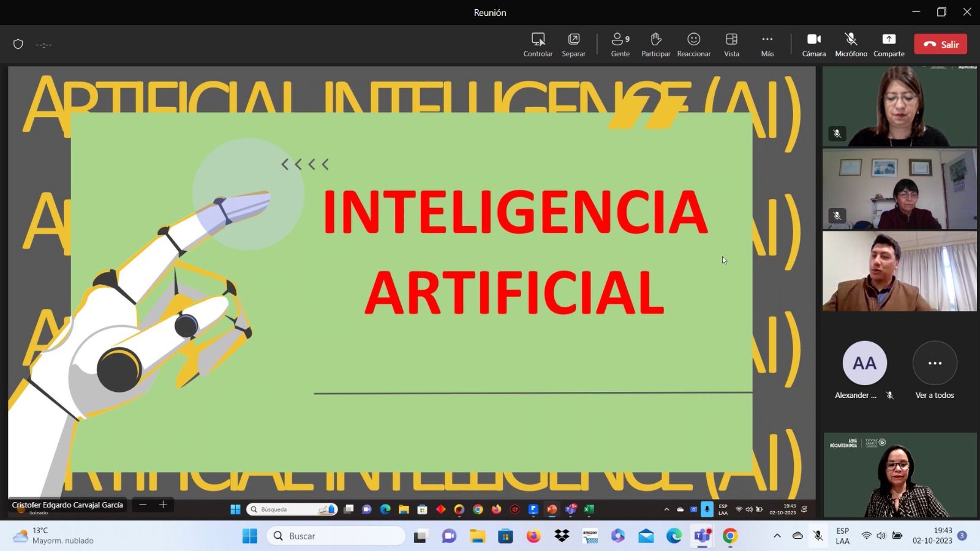
Task: Launch Microsoft Edge from the taskbar
Action: [674, 536]
